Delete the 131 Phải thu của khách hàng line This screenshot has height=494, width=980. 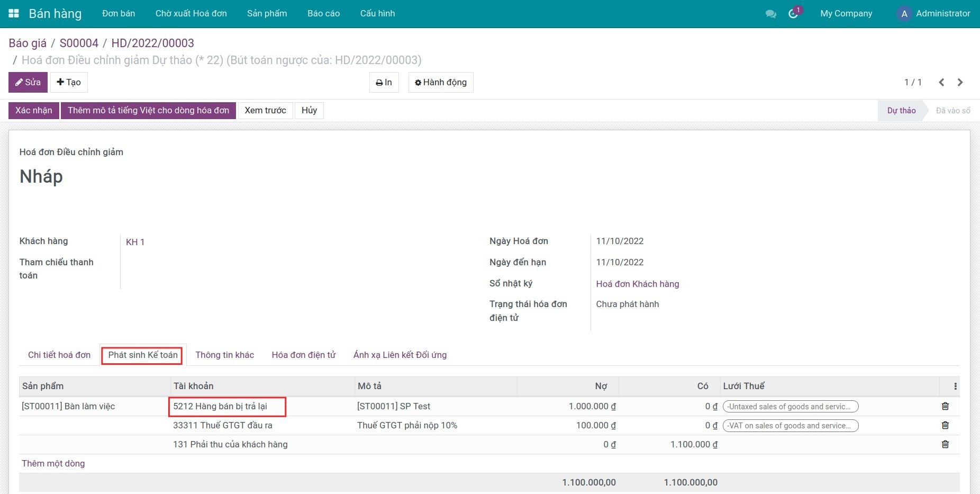(x=945, y=444)
